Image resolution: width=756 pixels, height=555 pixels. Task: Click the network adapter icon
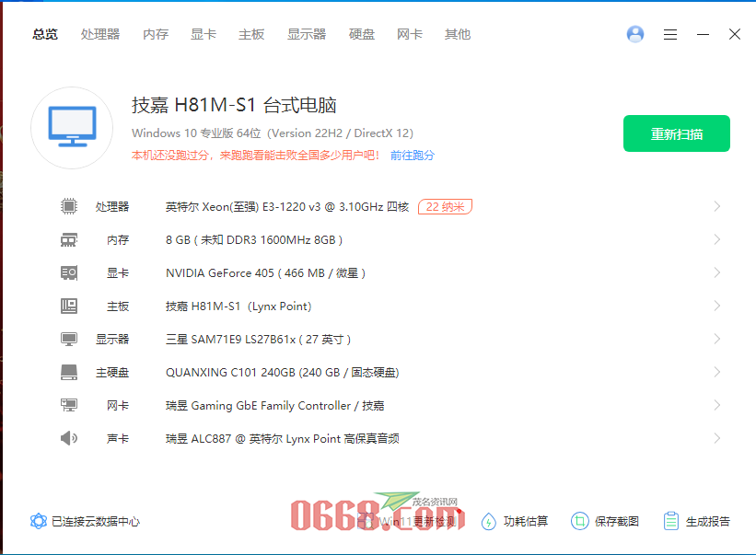click(69, 405)
